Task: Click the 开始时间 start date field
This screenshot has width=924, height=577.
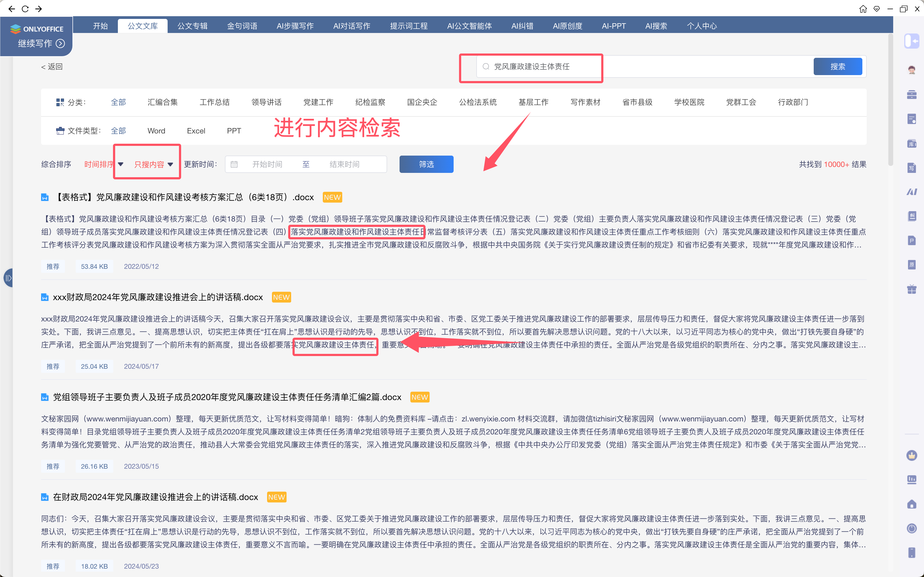Action: pyautogui.click(x=267, y=164)
